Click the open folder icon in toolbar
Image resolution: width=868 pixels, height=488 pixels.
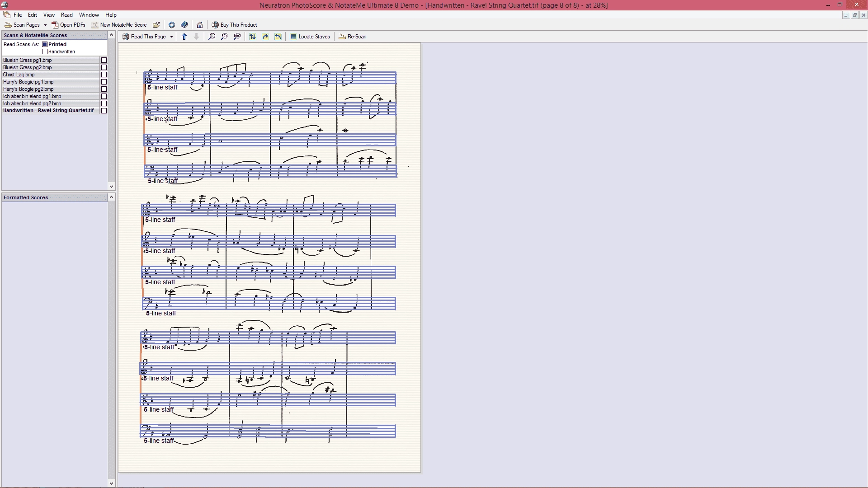pos(156,25)
